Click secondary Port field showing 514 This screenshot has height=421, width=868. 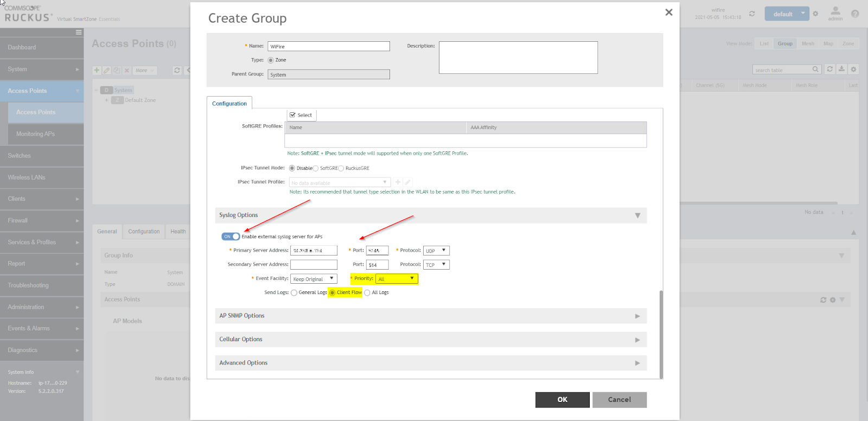[x=377, y=265]
